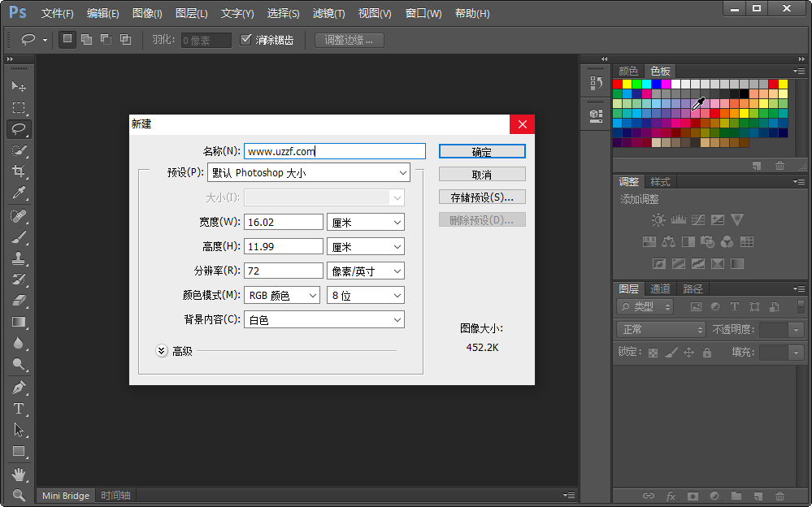Click the 存储预设(S)... button
The width and height of the screenshot is (812, 507).
482,197
